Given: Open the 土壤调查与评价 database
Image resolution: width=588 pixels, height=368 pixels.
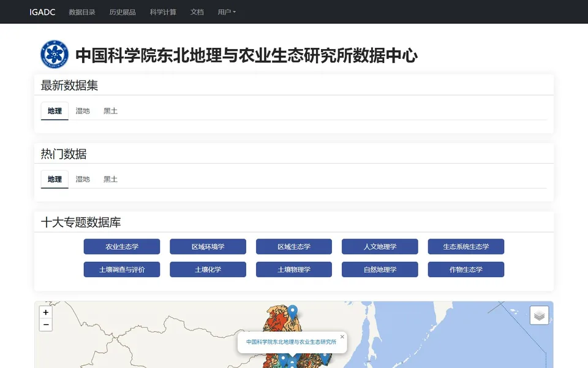Looking at the screenshot, I should [122, 270].
